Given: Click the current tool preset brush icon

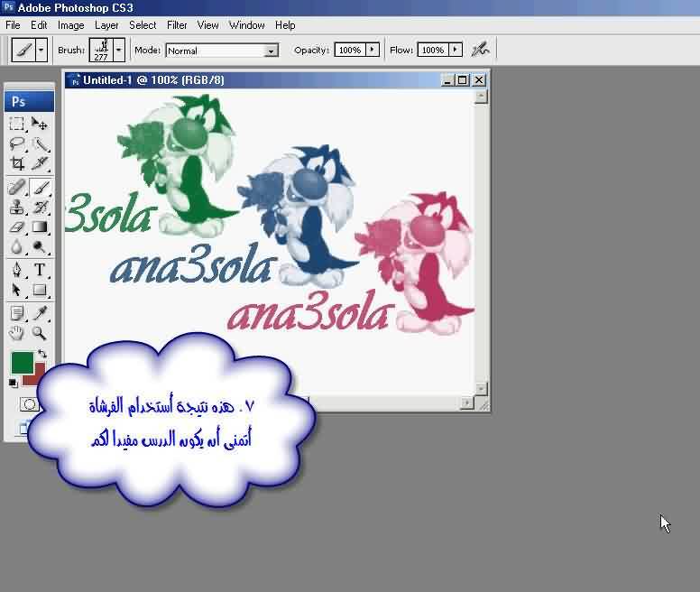Looking at the screenshot, I should 23,50.
